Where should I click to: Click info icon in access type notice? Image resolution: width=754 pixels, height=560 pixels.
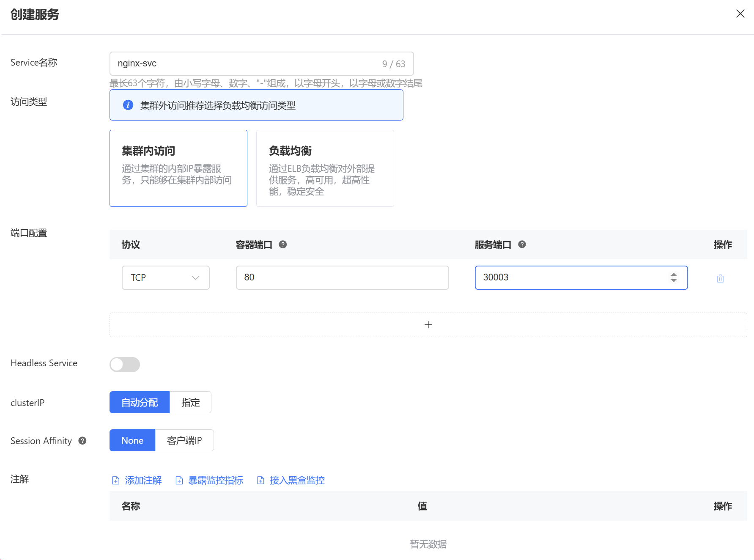pos(128,105)
